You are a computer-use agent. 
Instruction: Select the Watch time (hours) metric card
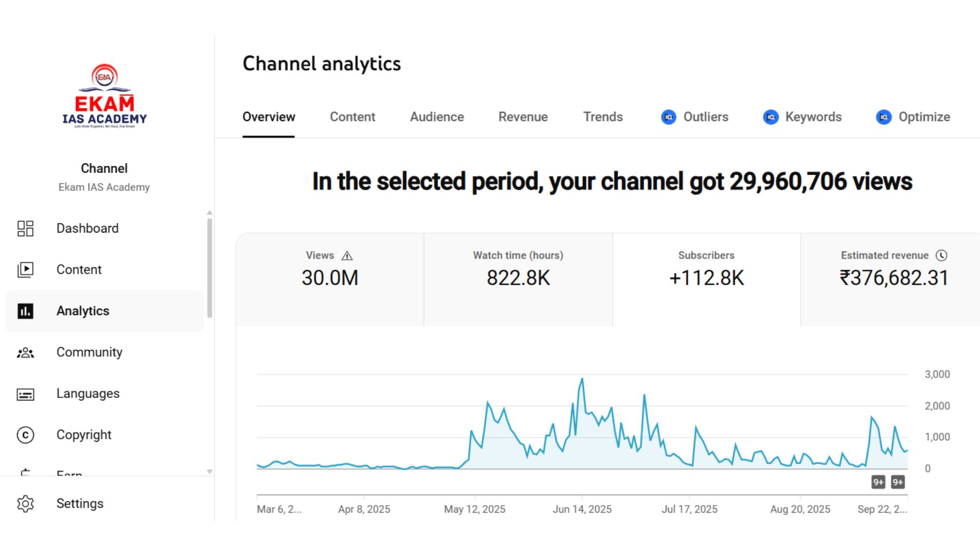518,280
